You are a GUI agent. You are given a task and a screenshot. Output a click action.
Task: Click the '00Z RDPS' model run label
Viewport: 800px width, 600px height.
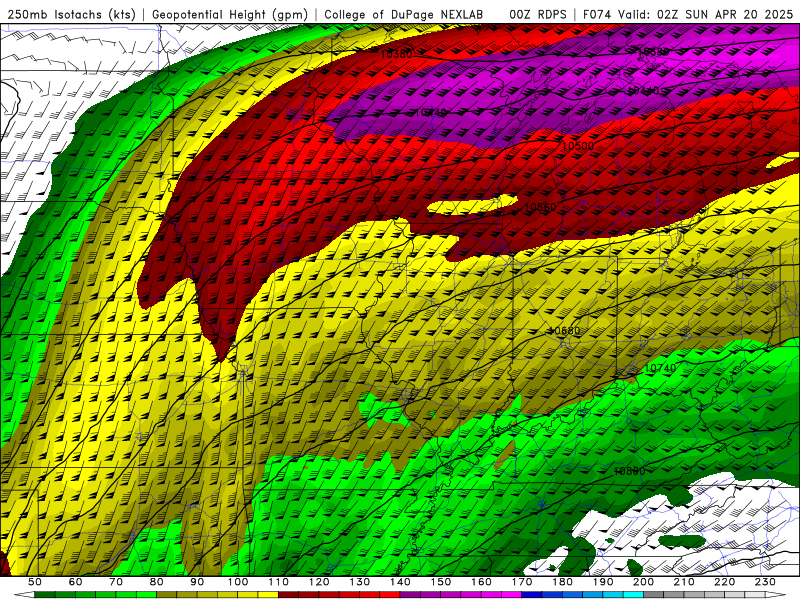pos(538,14)
